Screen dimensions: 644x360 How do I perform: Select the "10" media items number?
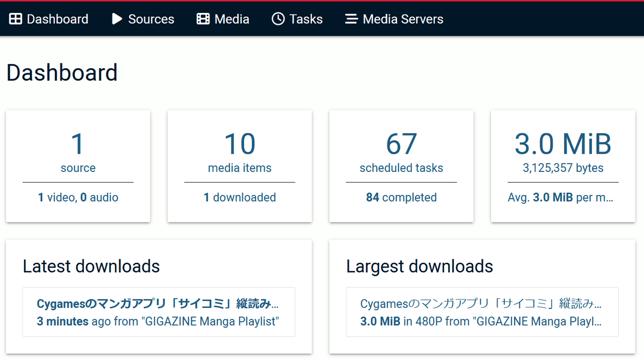pos(239,144)
